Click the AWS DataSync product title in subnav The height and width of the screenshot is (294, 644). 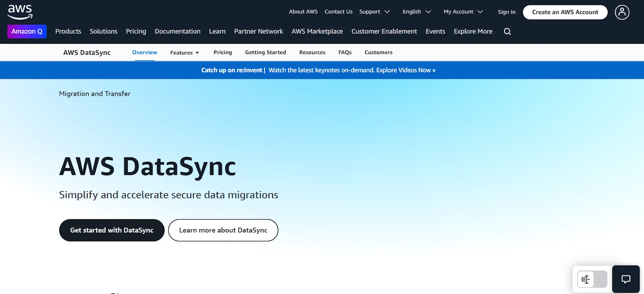click(87, 53)
